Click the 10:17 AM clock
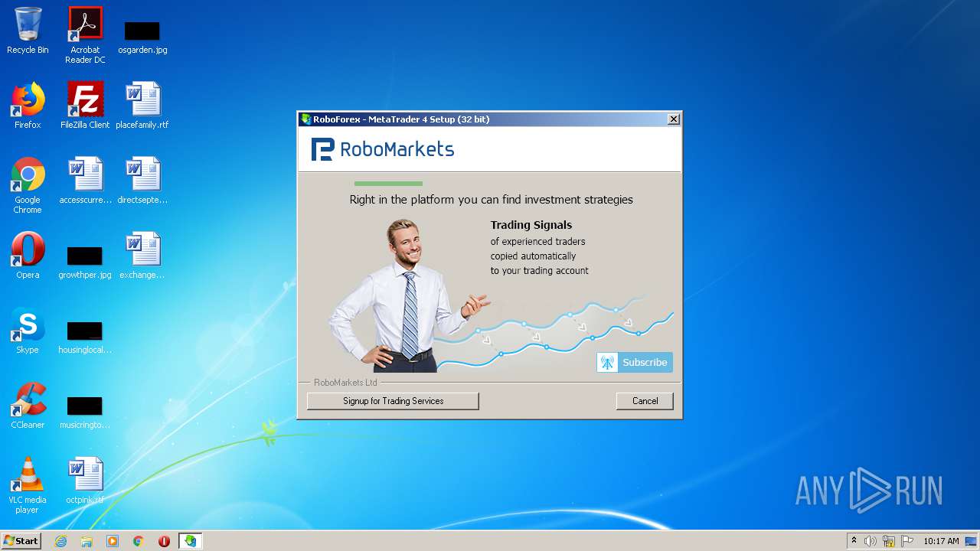The width and height of the screenshot is (980, 551). coord(941,541)
